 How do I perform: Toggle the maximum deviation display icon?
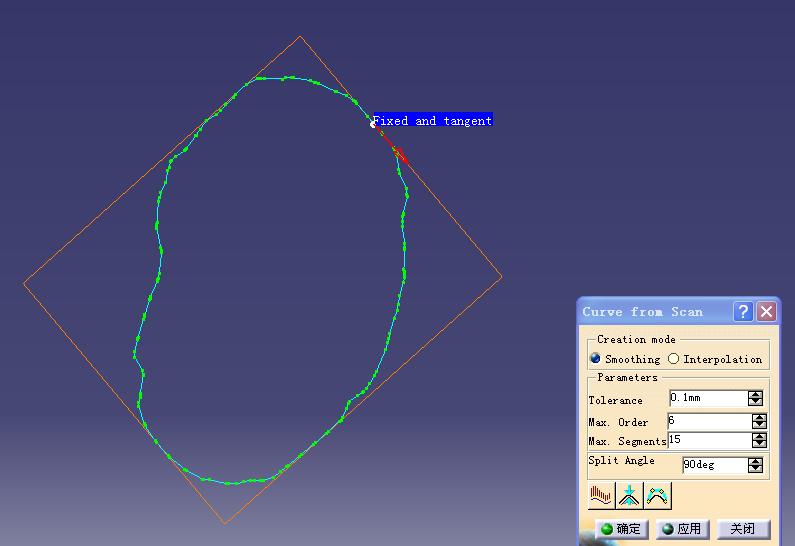tap(629, 495)
